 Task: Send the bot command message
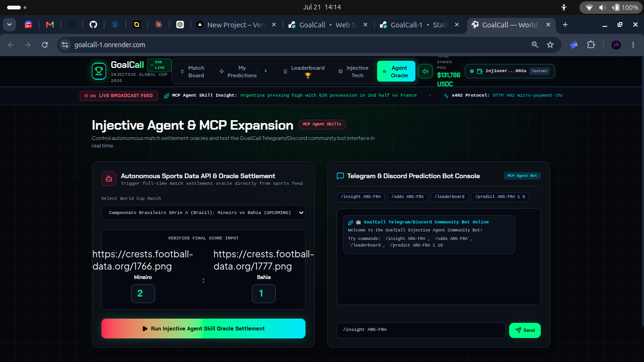[x=525, y=330]
